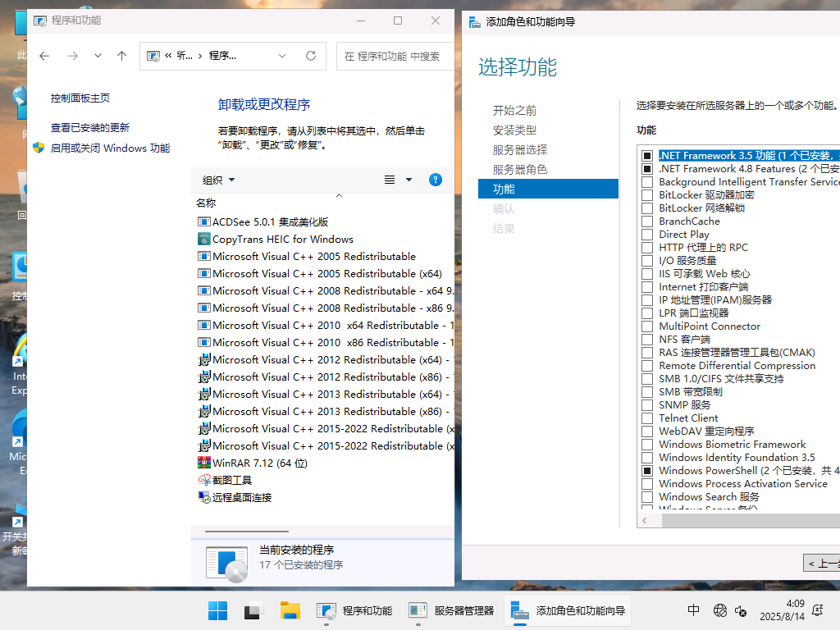Open the 控制面板主页 link
Image resolution: width=840 pixels, height=630 pixels.
80,98
